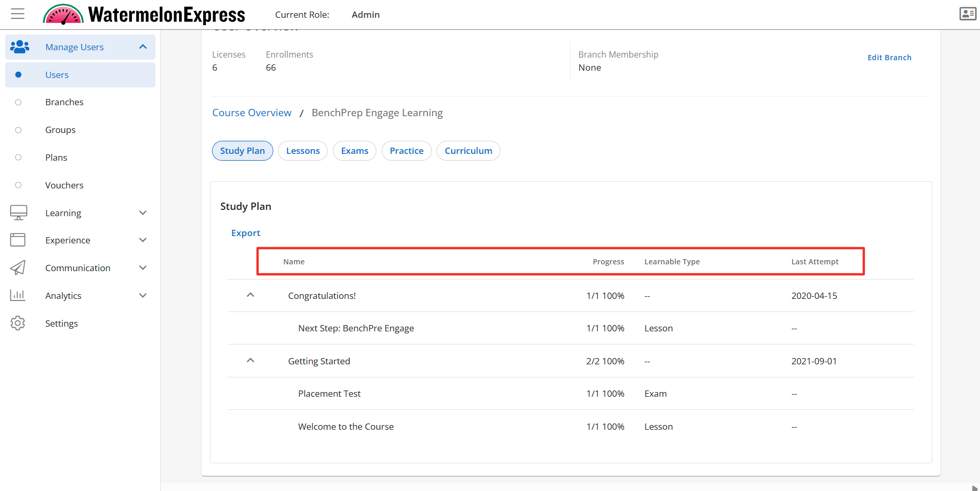
Task: Click the Manage Users people icon
Action: pyautogui.click(x=19, y=47)
